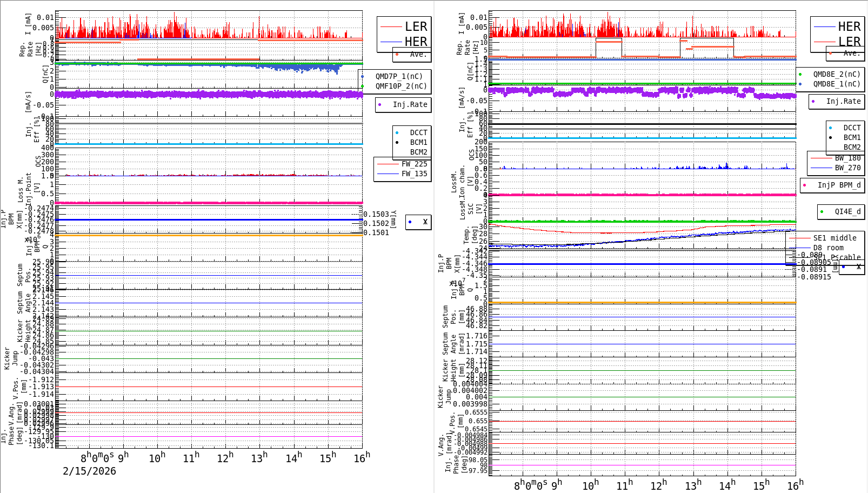Image resolution: width=868 pixels, height=493 pixels.
Task: Click the date label 2/15/2026
Action: tap(89, 471)
